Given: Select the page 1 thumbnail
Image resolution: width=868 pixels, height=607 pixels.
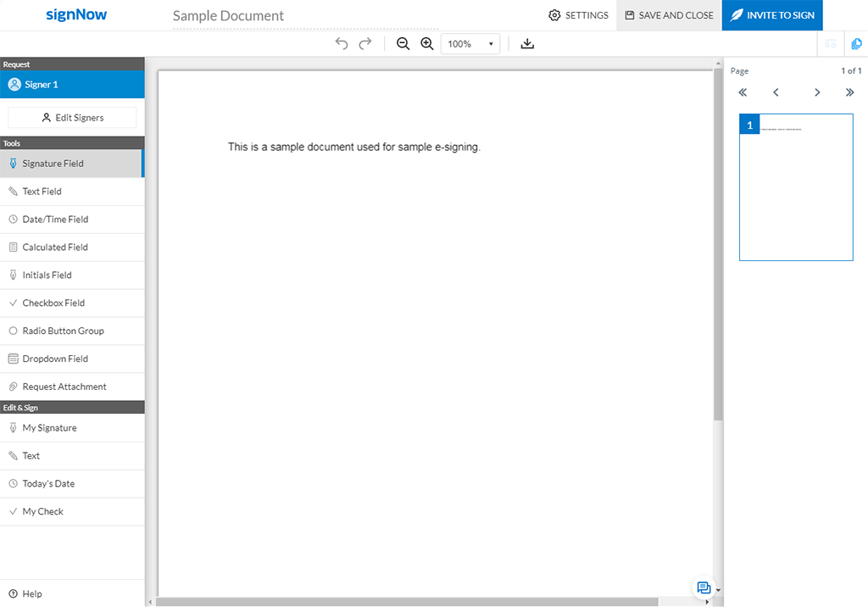Looking at the screenshot, I should coord(796,187).
